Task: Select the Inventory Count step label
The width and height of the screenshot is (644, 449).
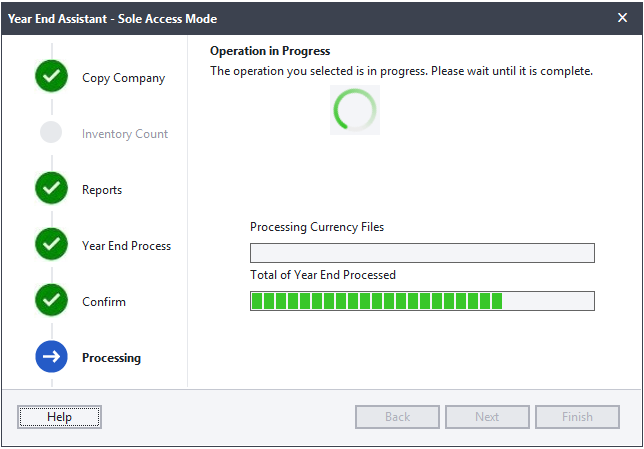Action: coord(125,134)
